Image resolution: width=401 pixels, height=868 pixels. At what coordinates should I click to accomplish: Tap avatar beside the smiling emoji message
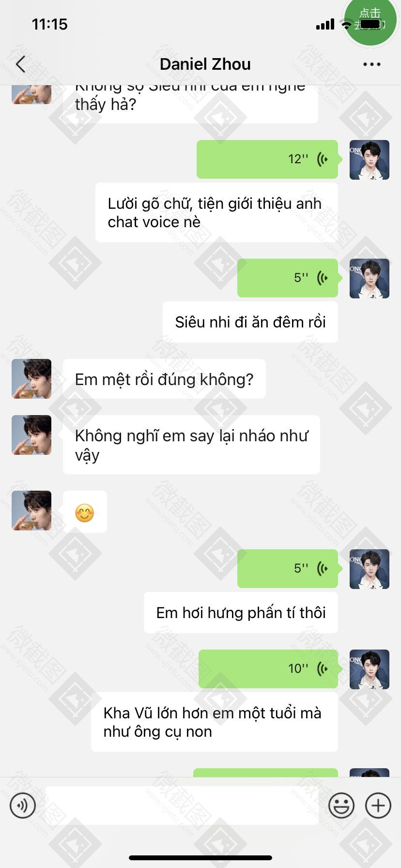[31, 511]
